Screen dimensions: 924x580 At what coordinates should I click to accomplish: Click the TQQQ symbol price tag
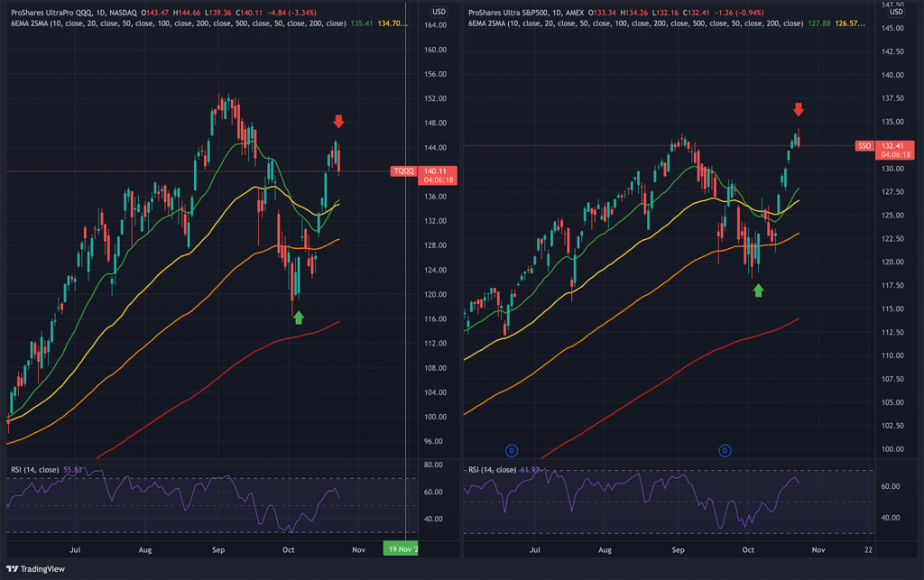[403, 170]
